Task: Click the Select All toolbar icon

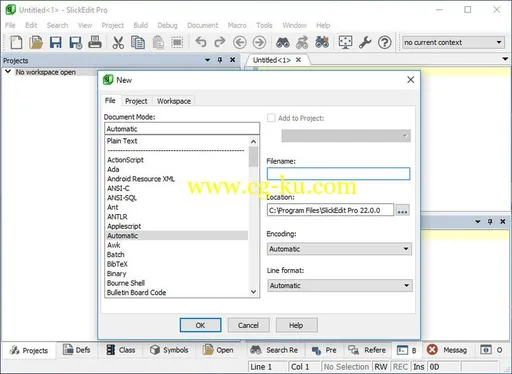Action: (x=177, y=42)
